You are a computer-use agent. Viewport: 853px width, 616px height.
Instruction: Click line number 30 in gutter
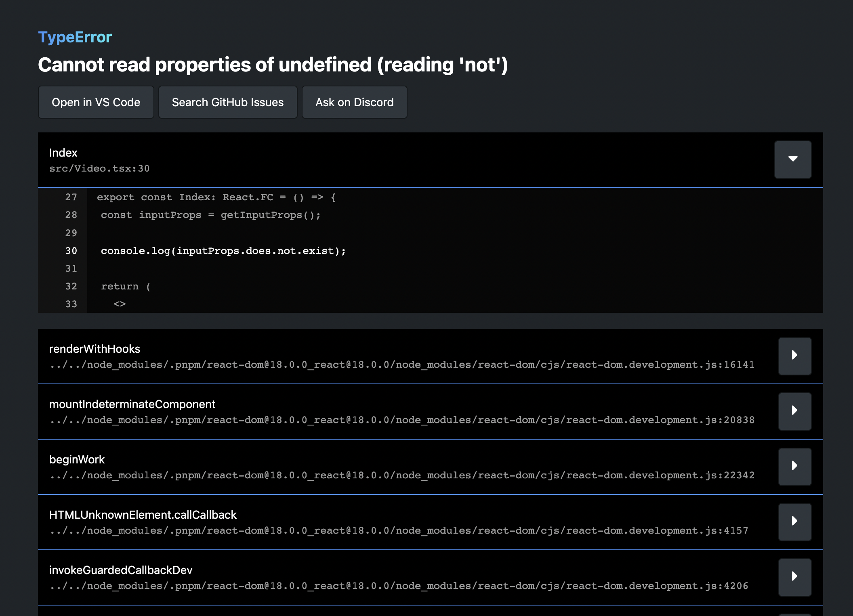[71, 251]
